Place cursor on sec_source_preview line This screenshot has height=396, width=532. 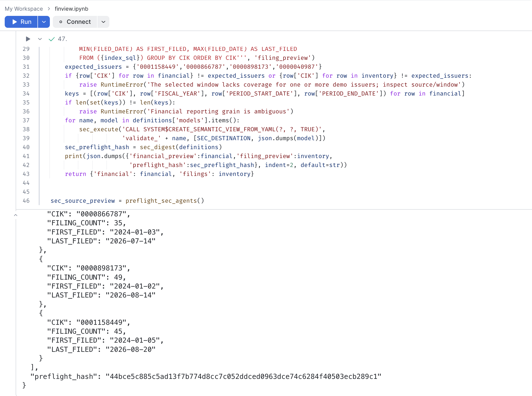click(x=127, y=201)
